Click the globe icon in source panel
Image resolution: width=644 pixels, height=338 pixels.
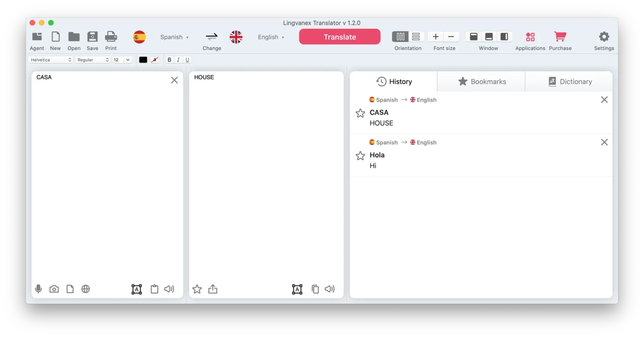(86, 289)
